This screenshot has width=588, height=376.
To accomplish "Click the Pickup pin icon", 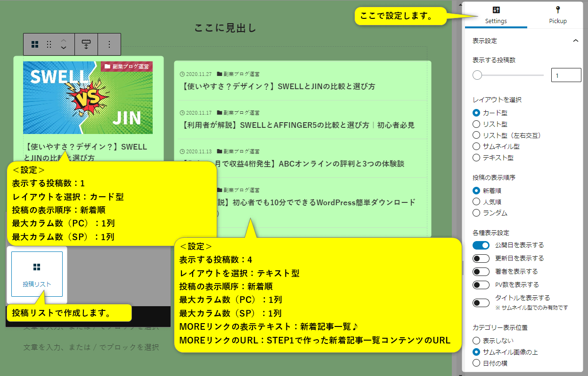I will click(x=558, y=10).
